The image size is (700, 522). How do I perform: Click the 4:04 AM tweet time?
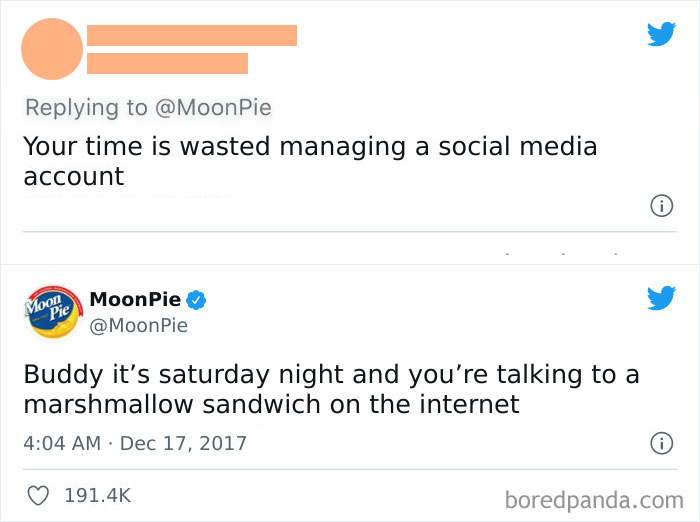pyautogui.click(x=61, y=442)
